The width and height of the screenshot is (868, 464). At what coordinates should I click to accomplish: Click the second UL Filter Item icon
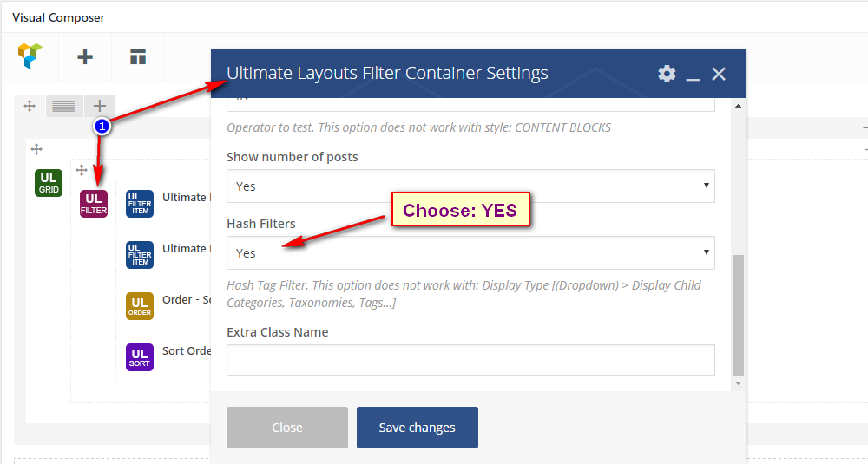pyautogui.click(x=140, y=255)
